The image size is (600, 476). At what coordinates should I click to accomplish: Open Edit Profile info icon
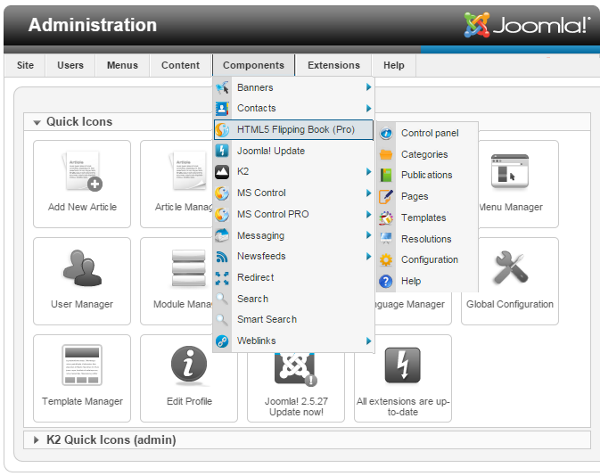click(x=189, y=365)
